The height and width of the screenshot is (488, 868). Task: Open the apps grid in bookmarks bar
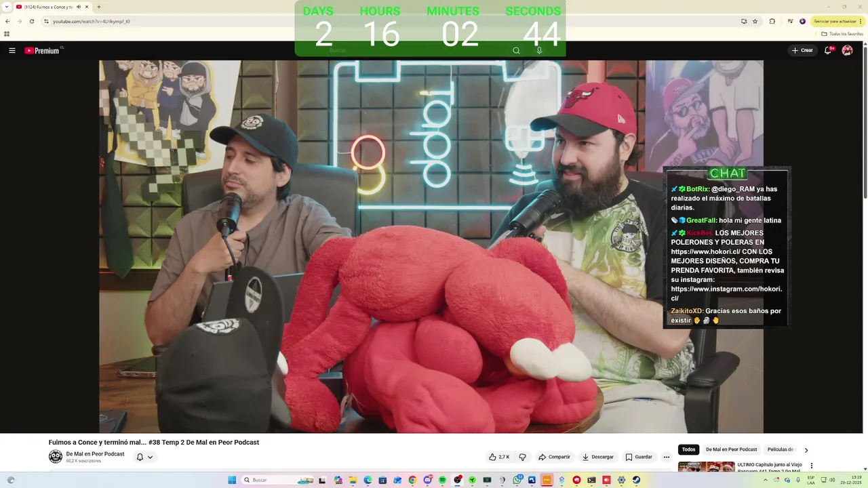click(x=7, y=34)
